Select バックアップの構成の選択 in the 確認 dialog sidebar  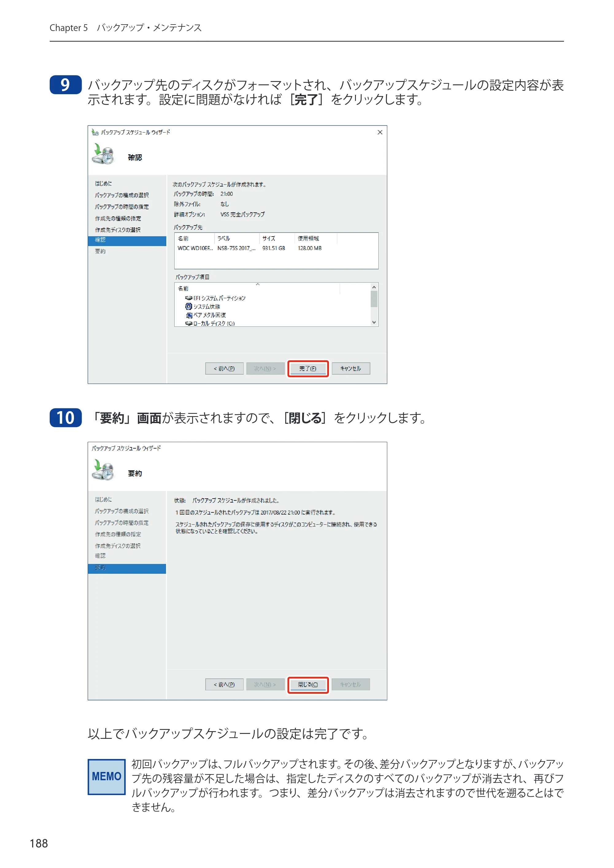pyautogui.click(x=122, y=195)
